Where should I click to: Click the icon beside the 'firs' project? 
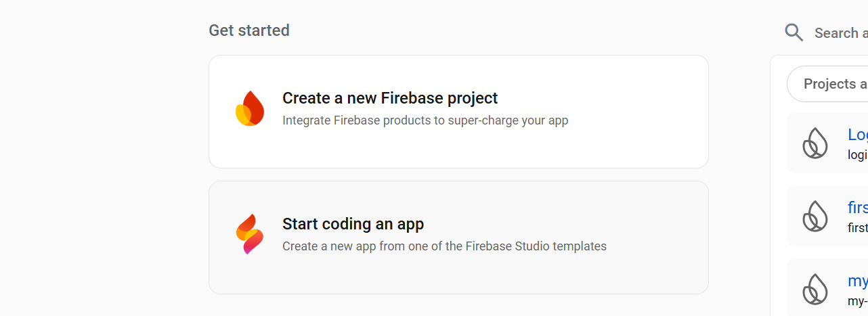[815, 216]
